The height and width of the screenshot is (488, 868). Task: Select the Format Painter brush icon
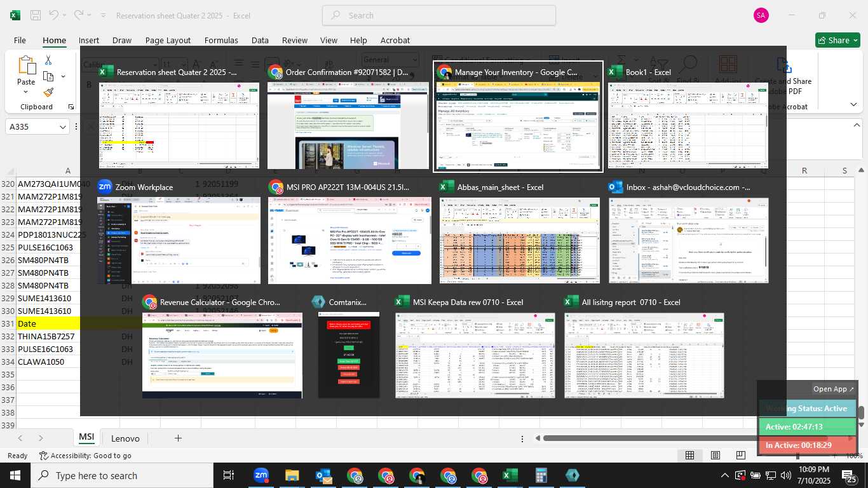click(48, 92)
